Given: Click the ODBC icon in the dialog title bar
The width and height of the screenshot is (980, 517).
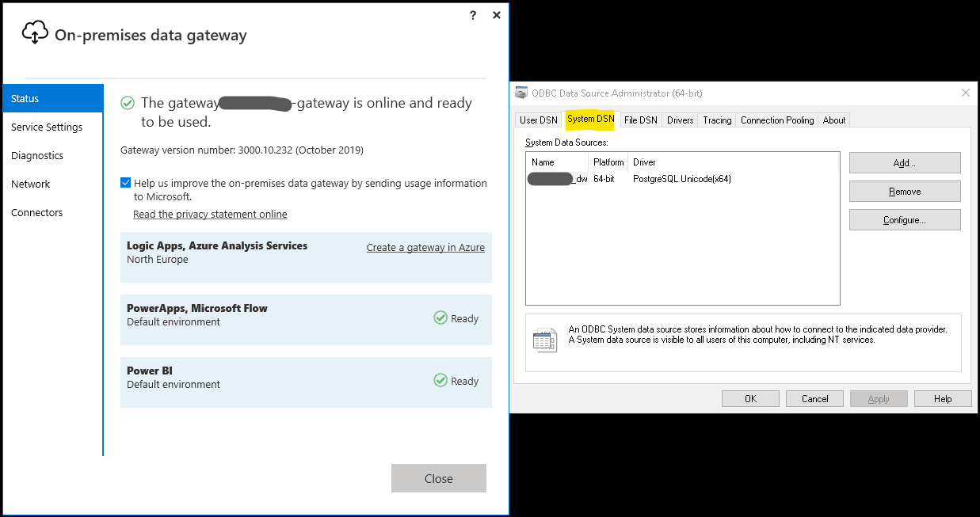Looking at the screenshot, I should pyautogui.click(x=521, y=93).
